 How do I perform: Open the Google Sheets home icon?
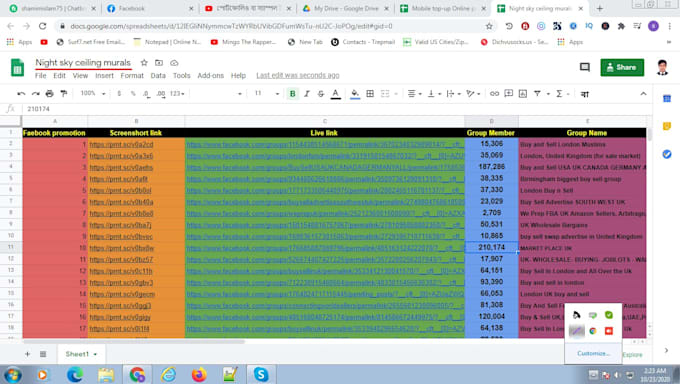(17, 68)
